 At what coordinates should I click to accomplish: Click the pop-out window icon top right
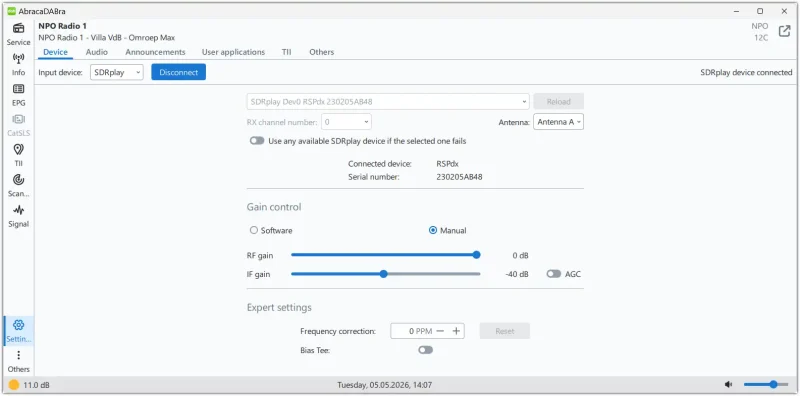[x=784, y=31]
